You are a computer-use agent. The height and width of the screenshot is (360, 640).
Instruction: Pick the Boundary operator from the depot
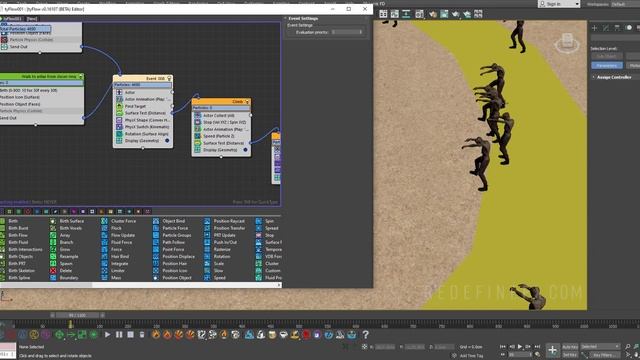(x=64, y=278)
